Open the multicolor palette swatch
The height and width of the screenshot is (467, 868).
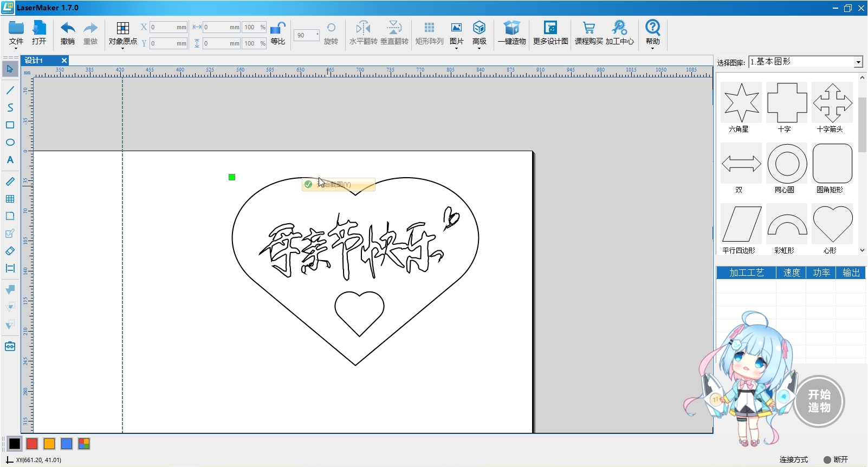coord(84,444)
